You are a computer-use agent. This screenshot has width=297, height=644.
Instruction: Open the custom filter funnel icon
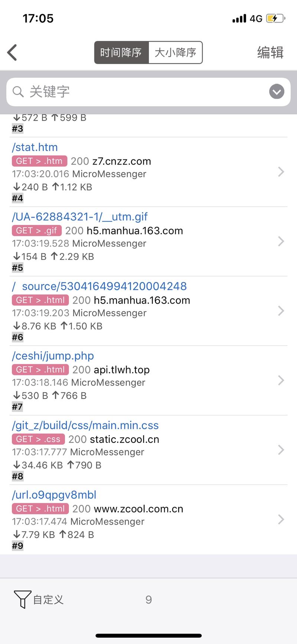coord(22,599)
